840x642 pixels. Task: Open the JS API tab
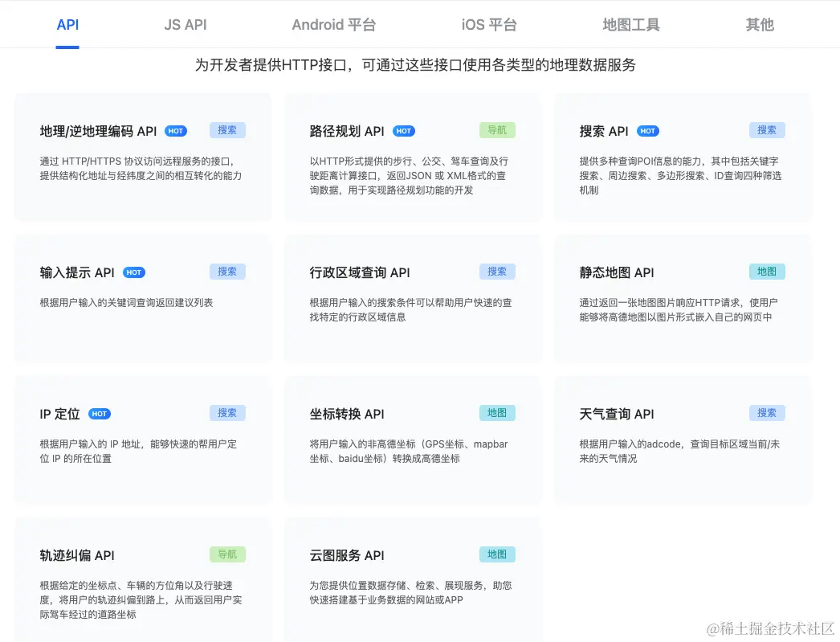pos(186,25)
